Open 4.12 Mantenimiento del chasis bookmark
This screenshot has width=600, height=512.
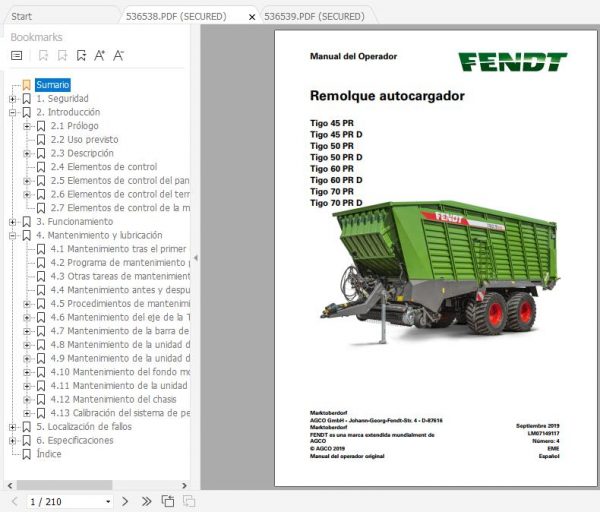click(114, 399)
